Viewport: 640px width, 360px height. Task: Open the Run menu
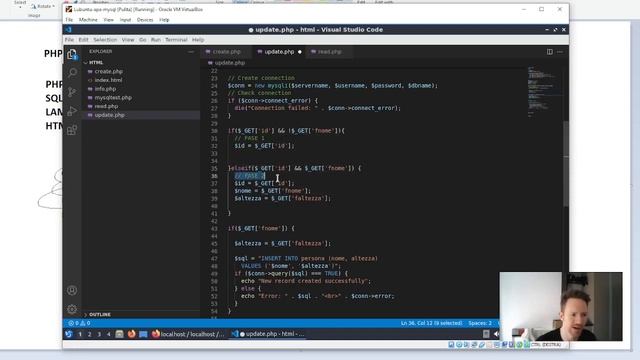point(156,40)
